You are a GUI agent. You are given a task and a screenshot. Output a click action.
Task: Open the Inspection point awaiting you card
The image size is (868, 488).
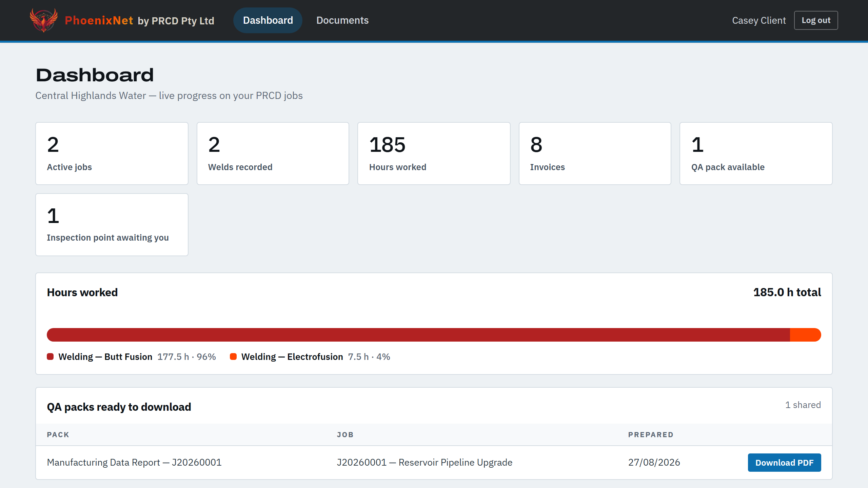click(112, 225)
